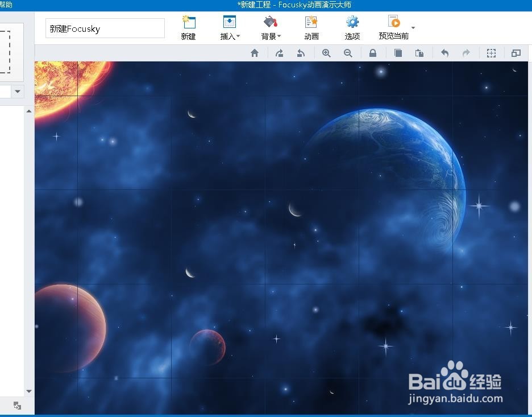Rotate canvas clockwise with the arrow icon
Viewport: 532px width, 417px height.
pos(279,53)
